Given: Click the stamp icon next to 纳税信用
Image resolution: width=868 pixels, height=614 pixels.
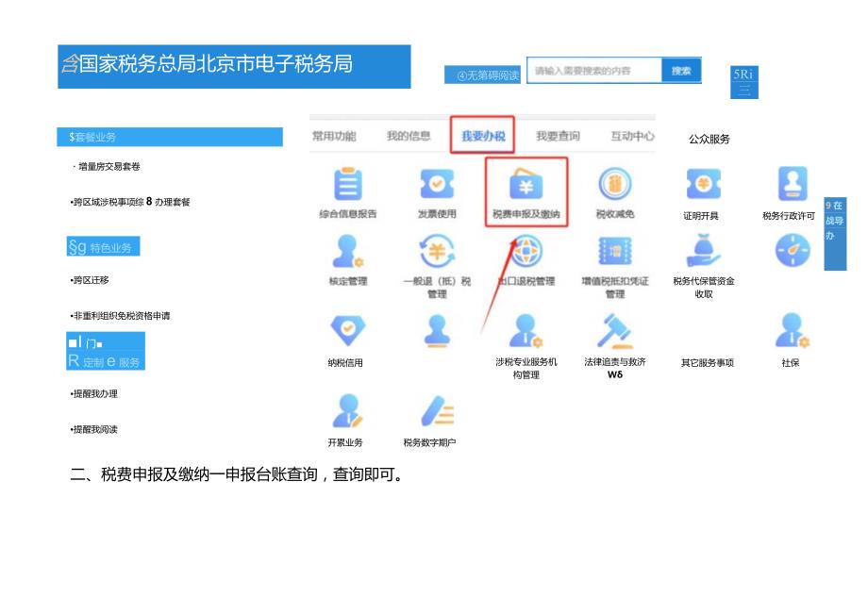Looking at the screenshot, I should tap(437, 331).
